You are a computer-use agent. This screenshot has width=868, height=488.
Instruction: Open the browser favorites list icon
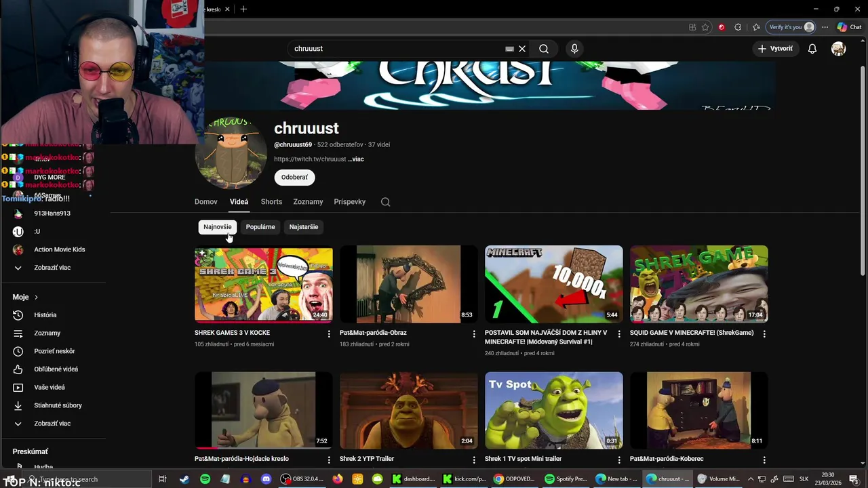coord(756,27)
